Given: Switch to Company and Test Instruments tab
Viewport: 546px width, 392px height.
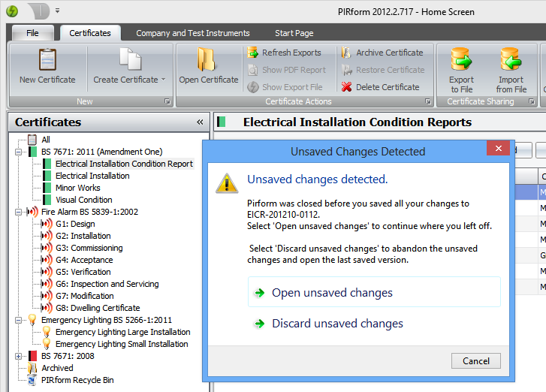Looking at the screenshot, I should coord(193,33).
